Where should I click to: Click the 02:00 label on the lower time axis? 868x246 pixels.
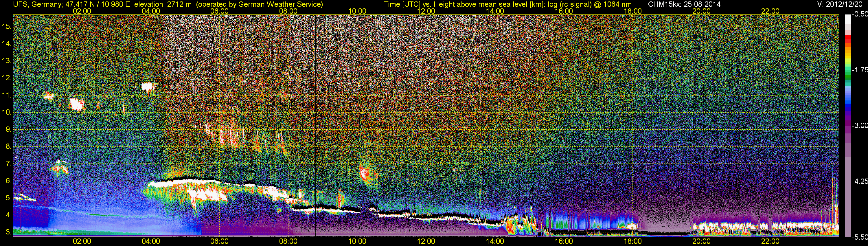82,241
